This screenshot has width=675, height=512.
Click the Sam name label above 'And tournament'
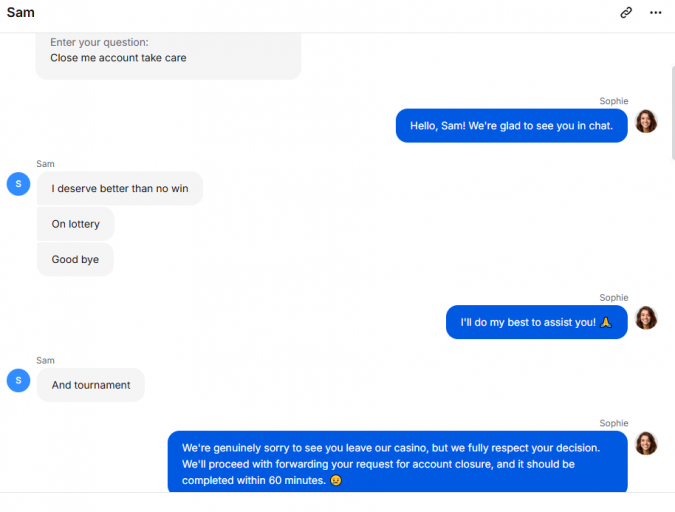pos(45,360)
